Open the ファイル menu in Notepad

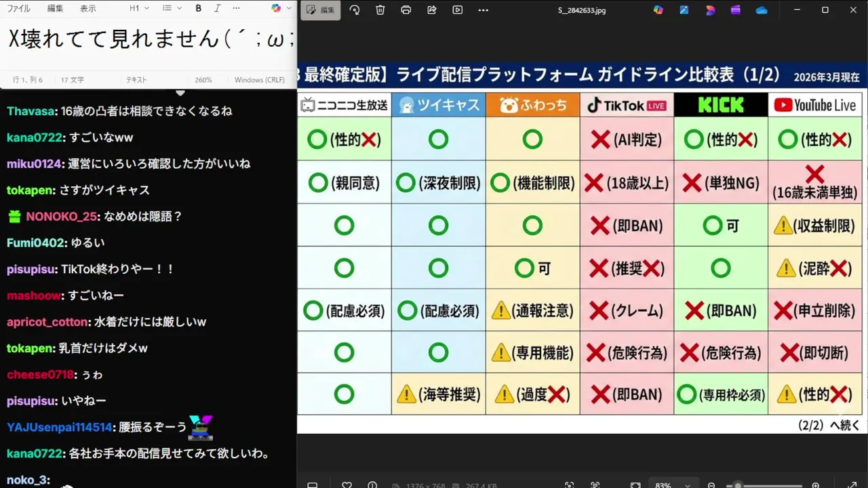(x=18, y=9)
